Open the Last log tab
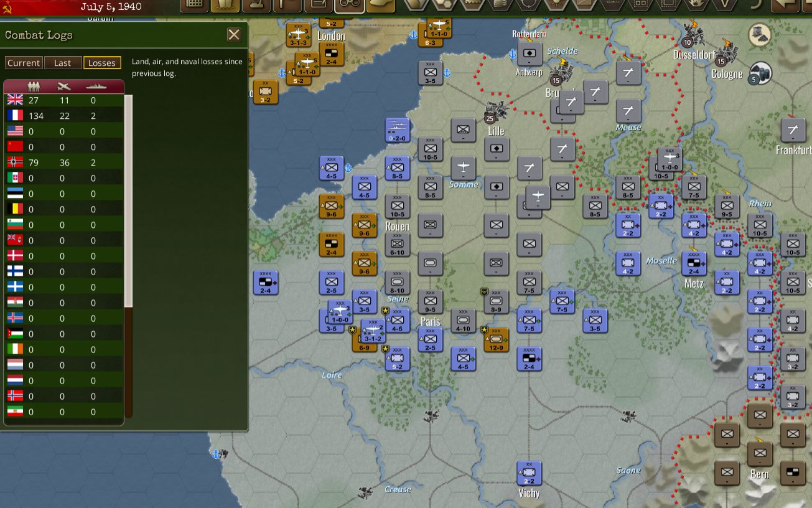The height and width of the screenshot is (508, 812). [63, 63]
